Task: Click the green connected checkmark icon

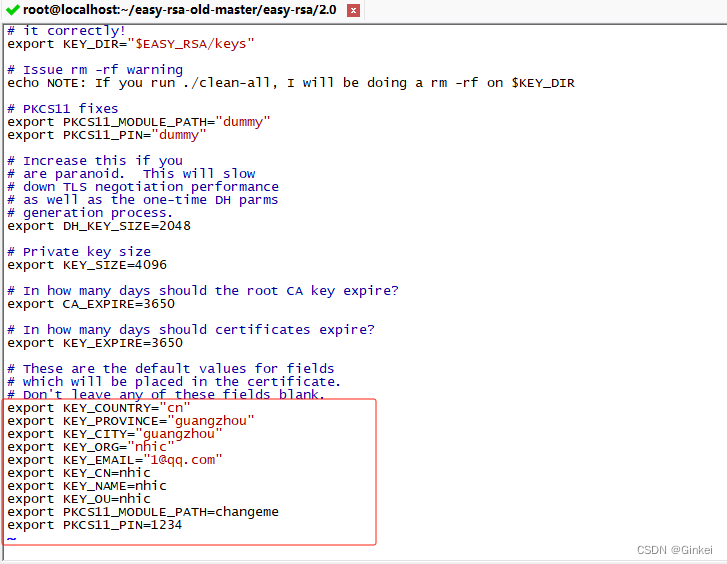Action: point(13,10)
